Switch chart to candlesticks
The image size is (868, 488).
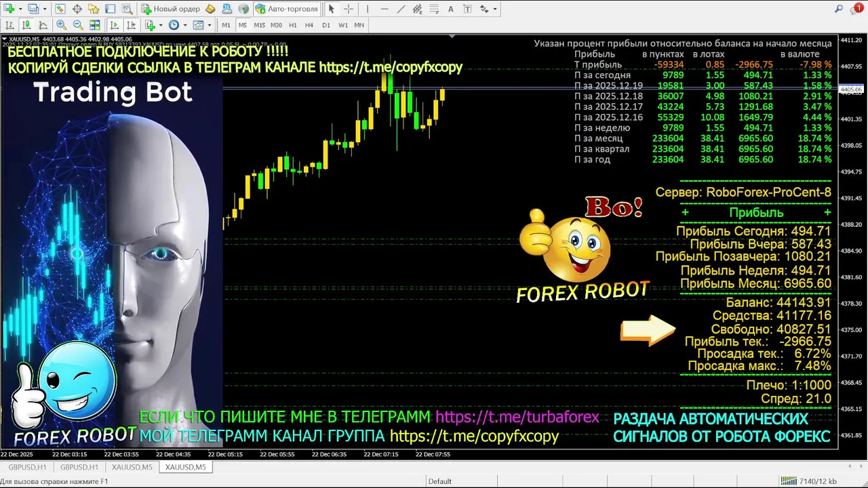click(x=26, y=25)
